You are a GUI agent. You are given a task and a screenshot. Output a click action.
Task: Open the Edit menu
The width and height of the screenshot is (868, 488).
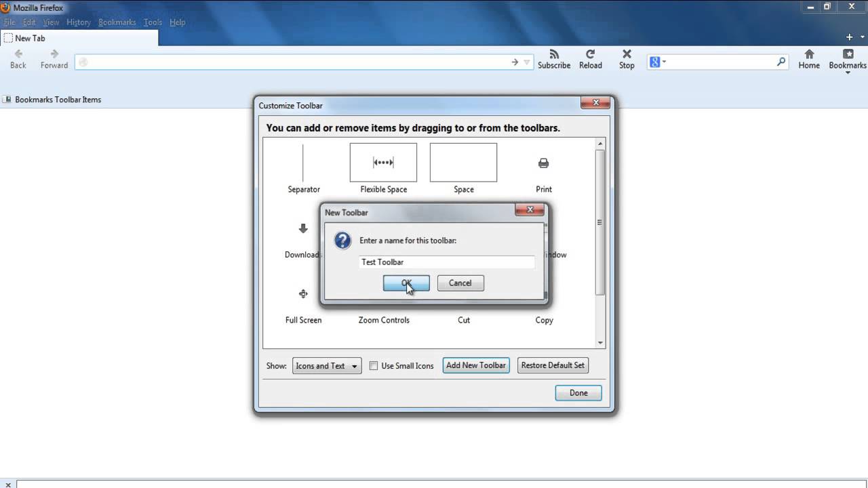(x=29, y=22)
